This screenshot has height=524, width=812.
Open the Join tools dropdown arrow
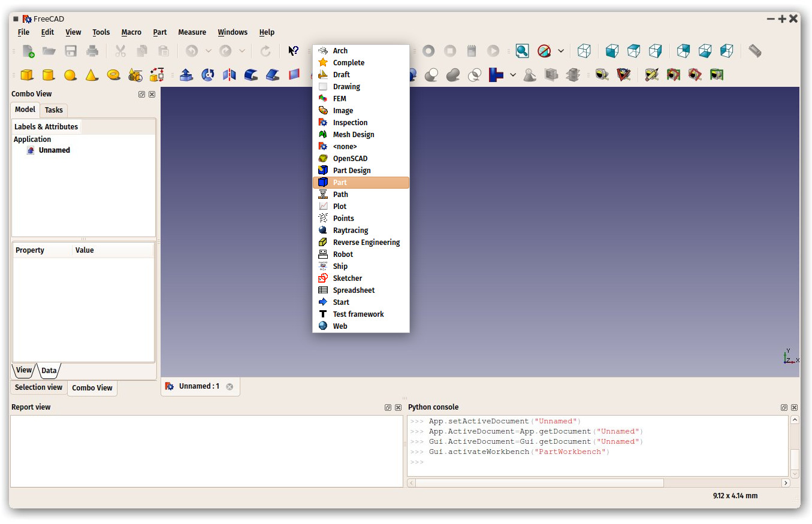(x=513, y=75)
